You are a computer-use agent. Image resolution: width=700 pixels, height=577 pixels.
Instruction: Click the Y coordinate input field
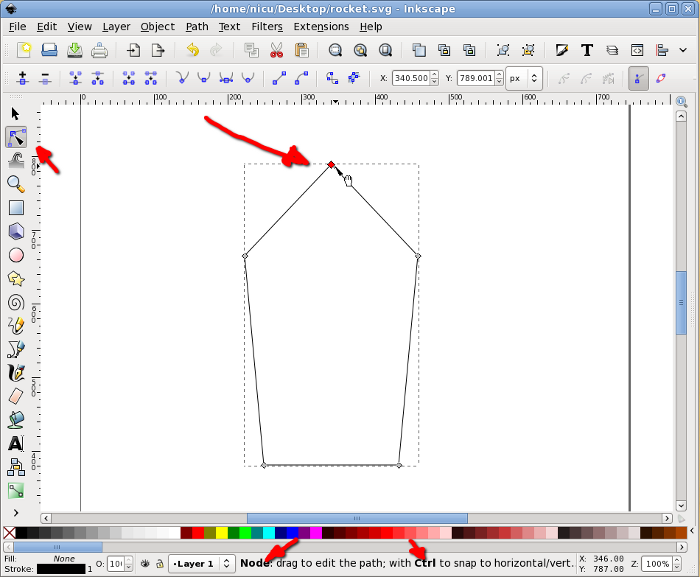coord(476,78)
